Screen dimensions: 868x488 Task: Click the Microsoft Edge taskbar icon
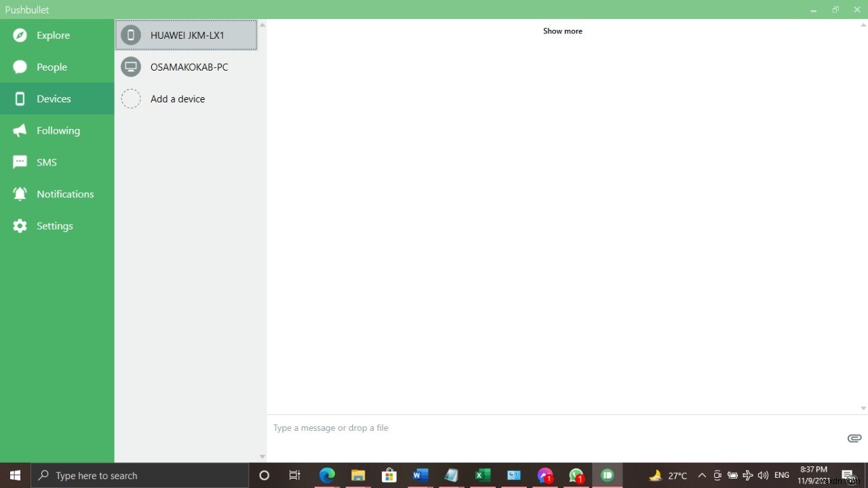[327, 475]
